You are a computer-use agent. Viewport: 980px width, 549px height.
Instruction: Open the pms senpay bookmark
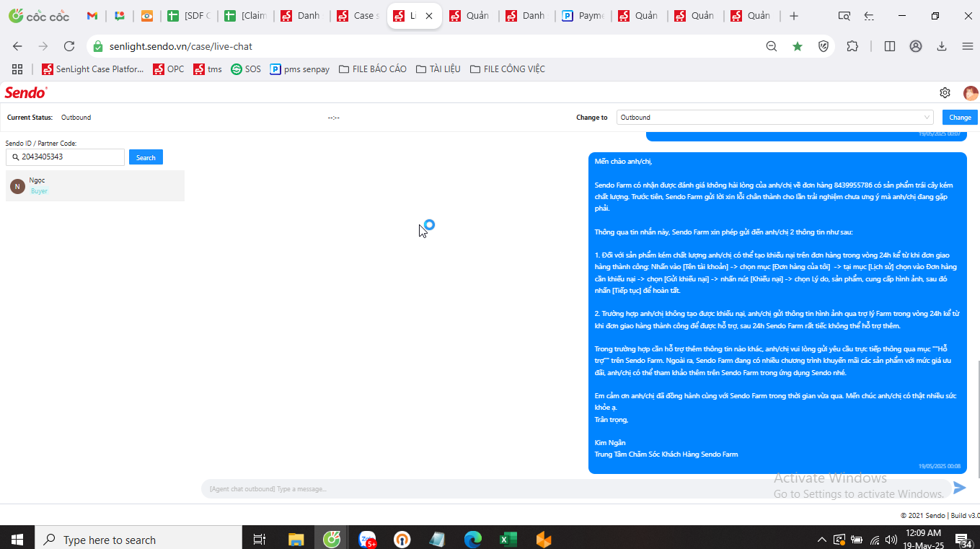(x=300, y=69)
